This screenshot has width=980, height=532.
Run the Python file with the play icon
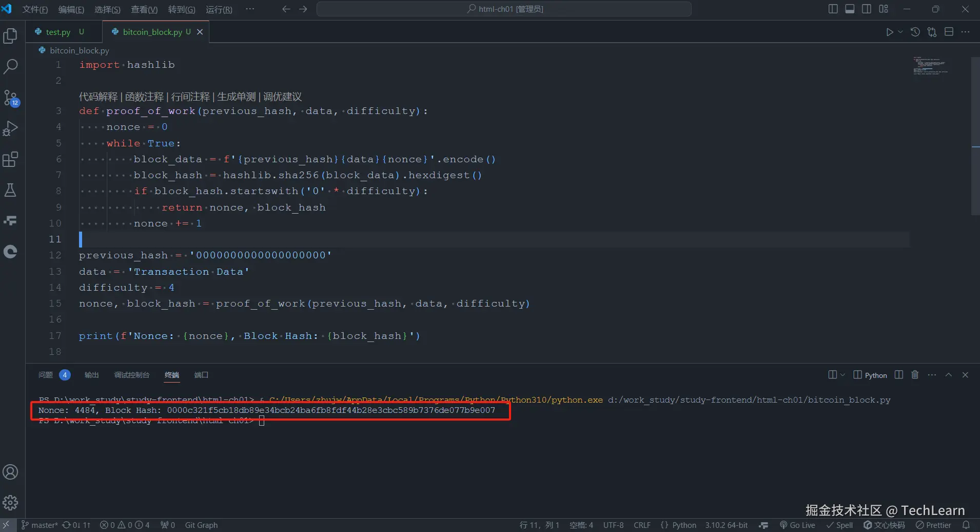[x=889, y=32]
